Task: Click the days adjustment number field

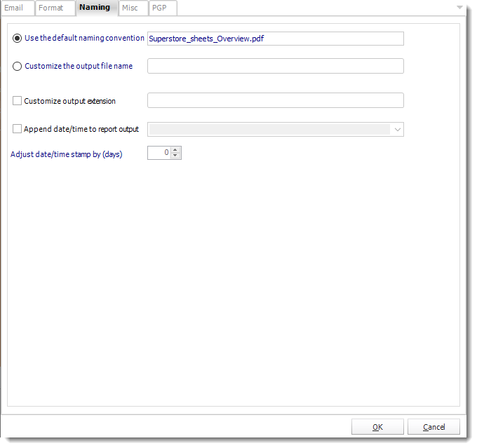Action: [160, 153]
